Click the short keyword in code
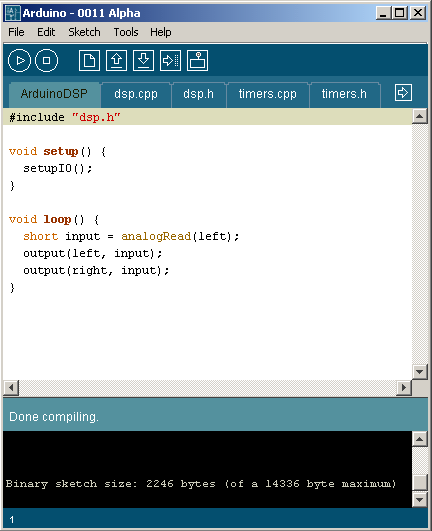Image resolution: width=432 pixels, height=531 pixels. pos(41,236)
